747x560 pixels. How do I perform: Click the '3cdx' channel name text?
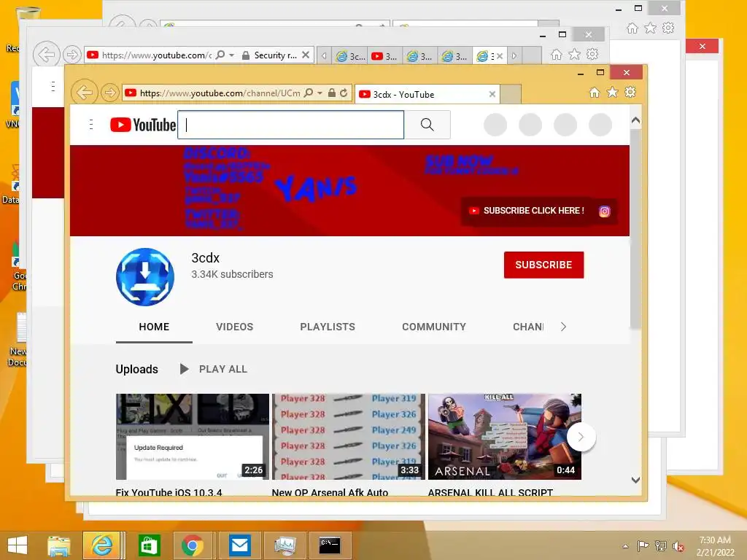coord(205,258)
